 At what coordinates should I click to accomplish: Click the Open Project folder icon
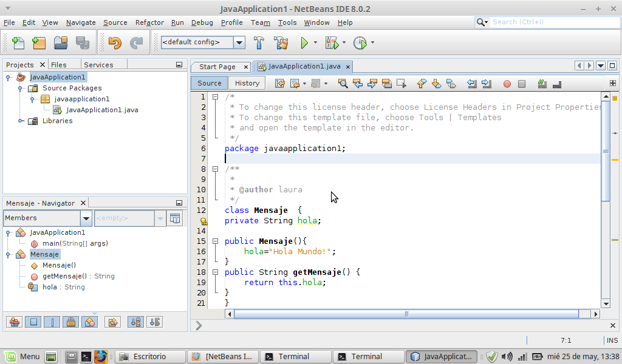(x=60, y=43)
